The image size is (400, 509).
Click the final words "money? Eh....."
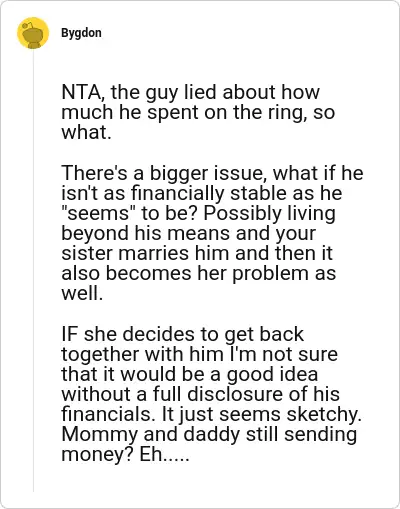click(x=125, y=455)
